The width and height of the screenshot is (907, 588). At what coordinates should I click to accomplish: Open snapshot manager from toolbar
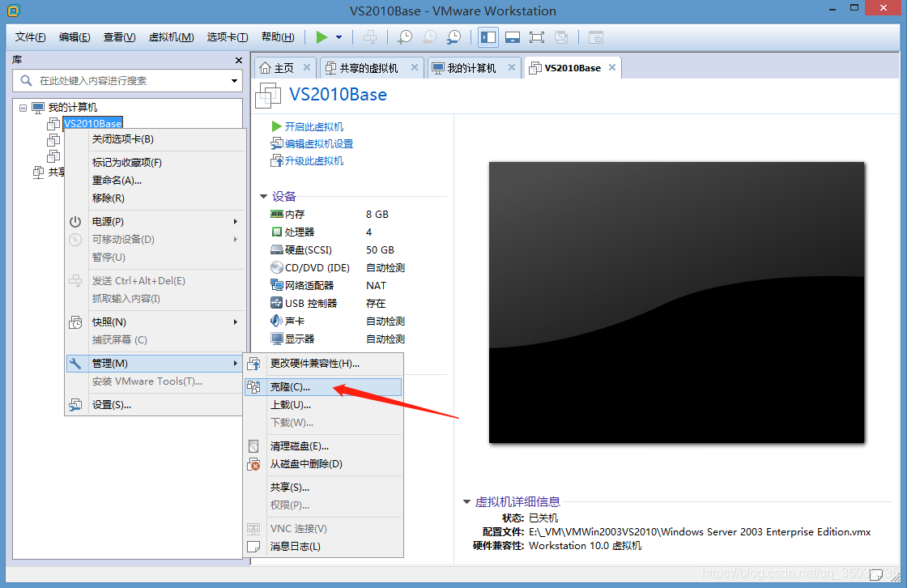coord(454,37)
